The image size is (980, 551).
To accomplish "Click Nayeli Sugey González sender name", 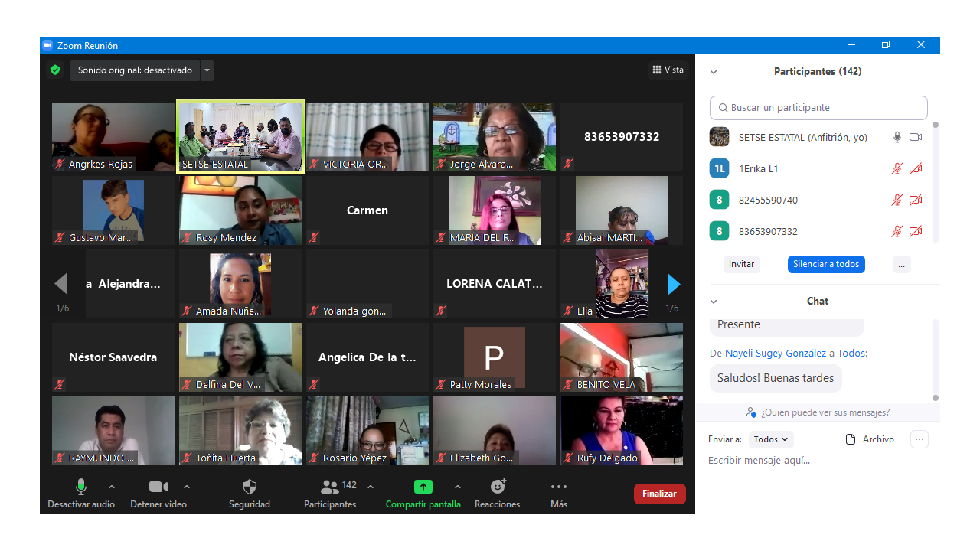I will pos(776,354).
